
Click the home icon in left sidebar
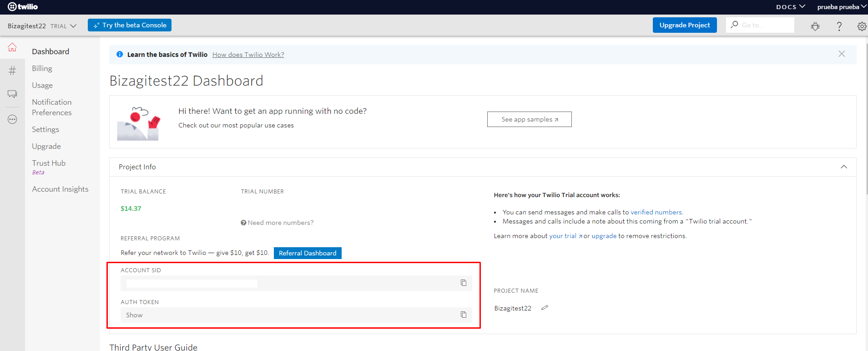12,47
